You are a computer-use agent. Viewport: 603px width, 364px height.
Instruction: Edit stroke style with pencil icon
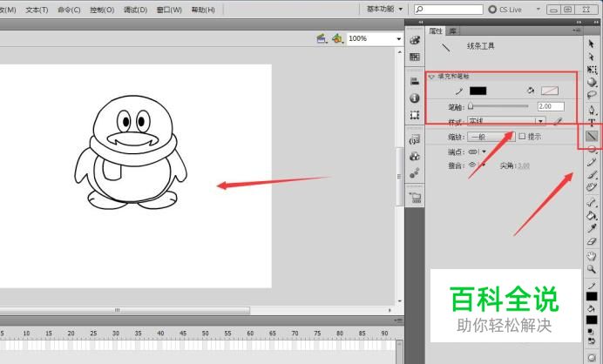558,122
